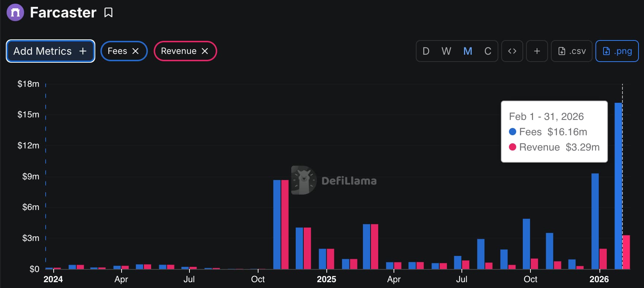Remove the Revenue metric with X
Image resolution: width=644 pixels, height=288 pixels.
coord(205,51)
